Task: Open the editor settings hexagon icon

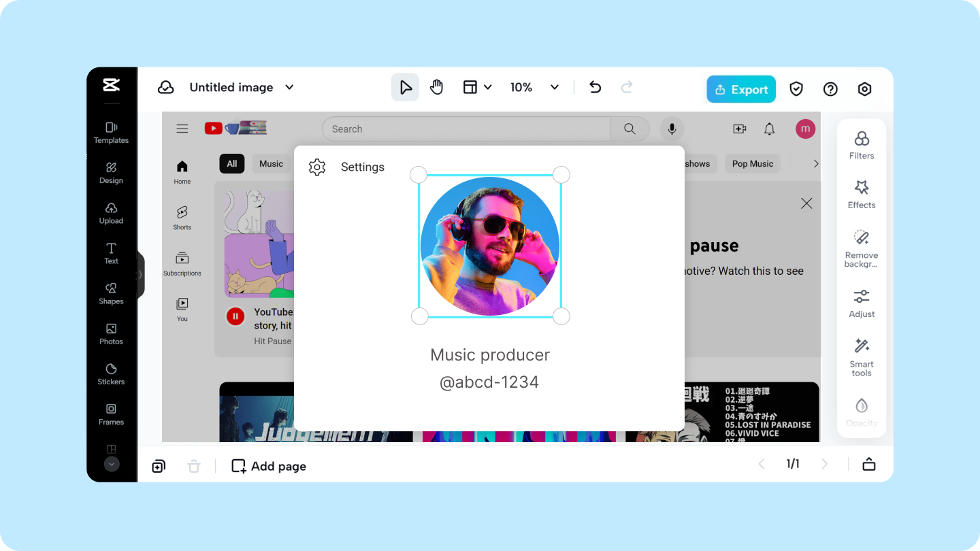Action: coord(864,89)
